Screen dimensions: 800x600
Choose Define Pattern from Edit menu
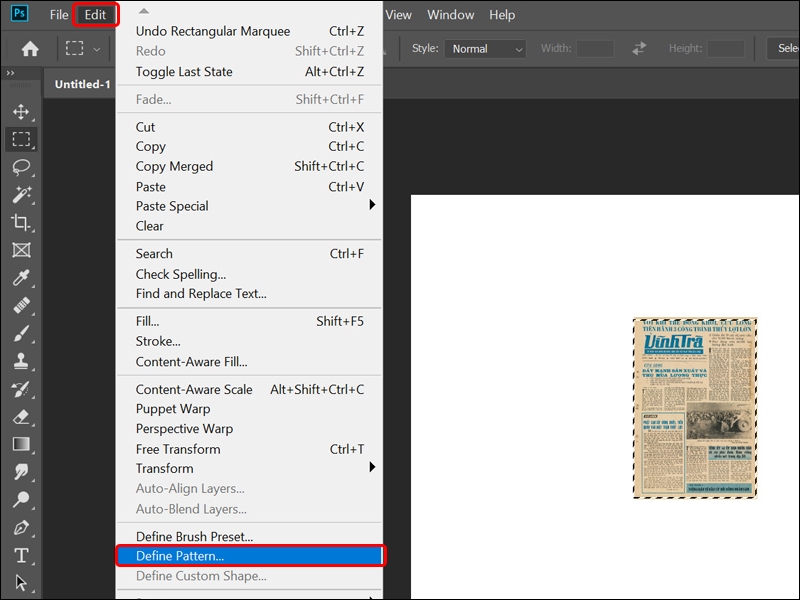(x=250, y=556)
